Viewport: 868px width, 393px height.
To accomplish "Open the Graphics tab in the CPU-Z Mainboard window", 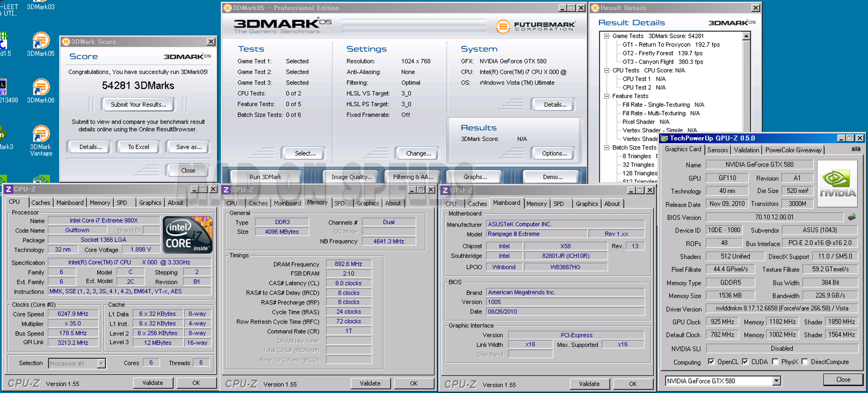I will 587,204.
